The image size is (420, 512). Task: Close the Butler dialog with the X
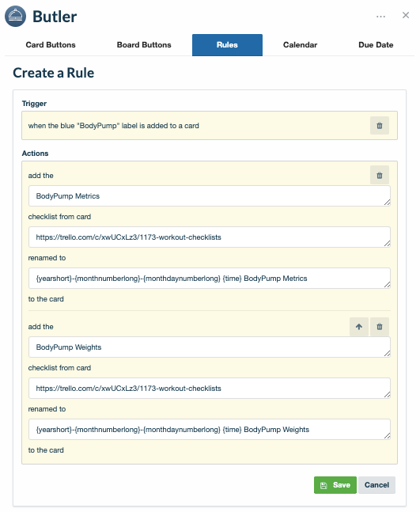[x=406, y=15]
